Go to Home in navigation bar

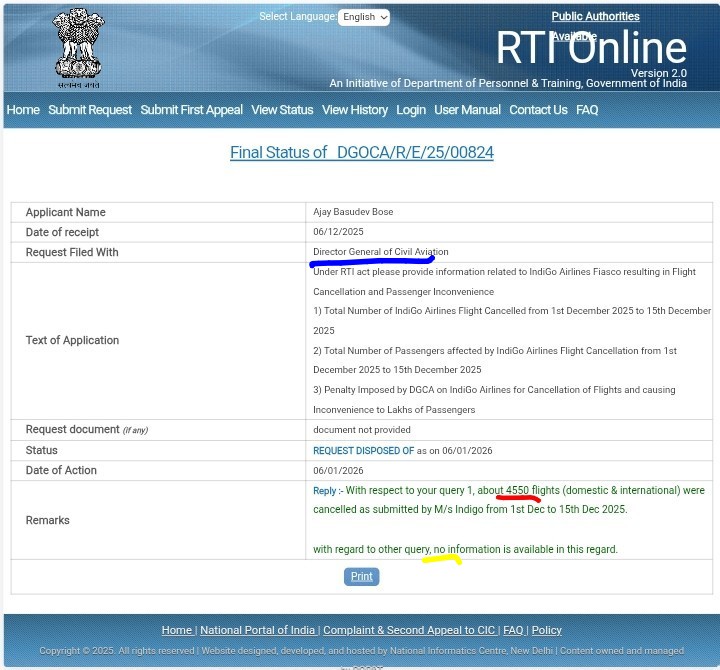coord(23,110)
